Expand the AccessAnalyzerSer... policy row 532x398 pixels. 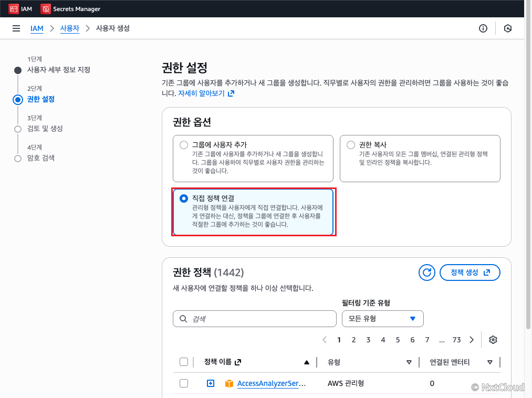point(211,383)
